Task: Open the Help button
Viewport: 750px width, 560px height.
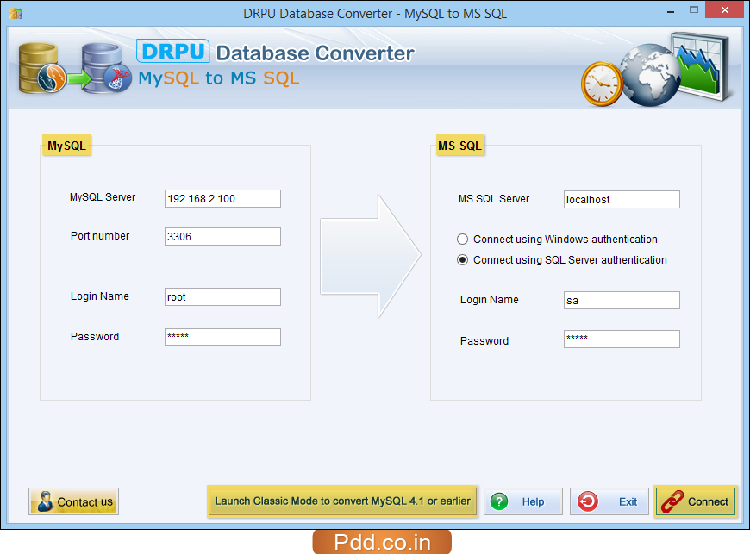Action: pyautogui.click(x=522, y=501)
